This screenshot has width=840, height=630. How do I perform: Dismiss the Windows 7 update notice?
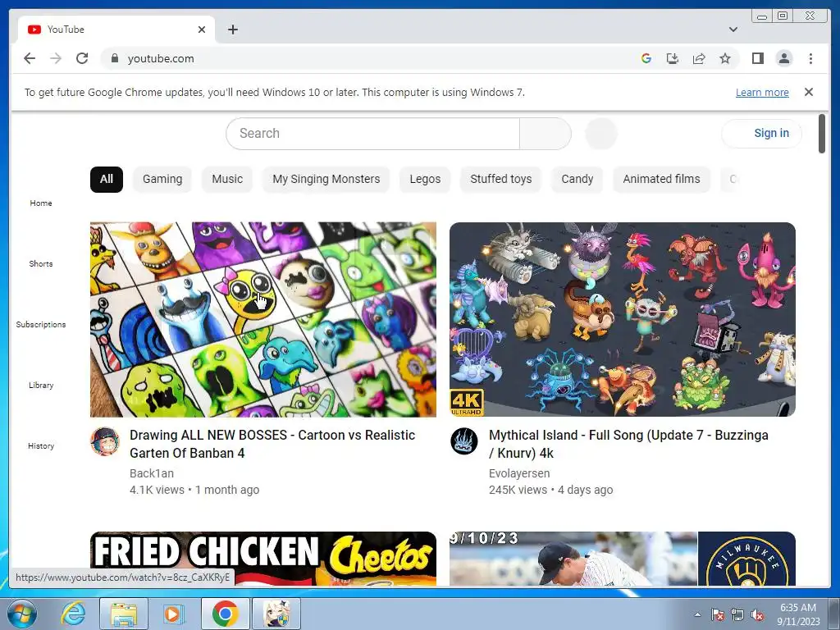pos(808,92)
